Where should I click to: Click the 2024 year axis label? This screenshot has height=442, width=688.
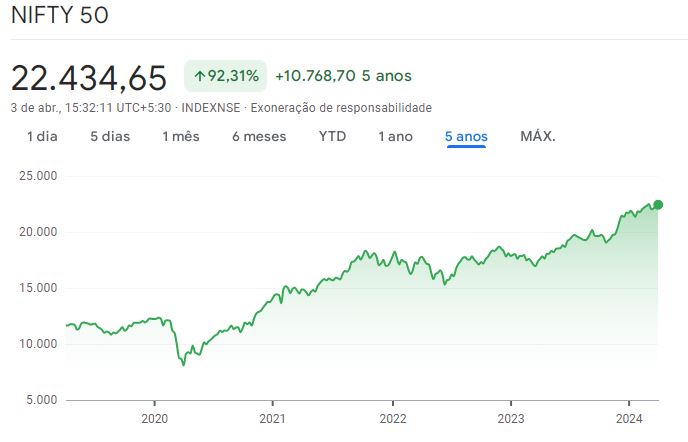click(629, 418)
